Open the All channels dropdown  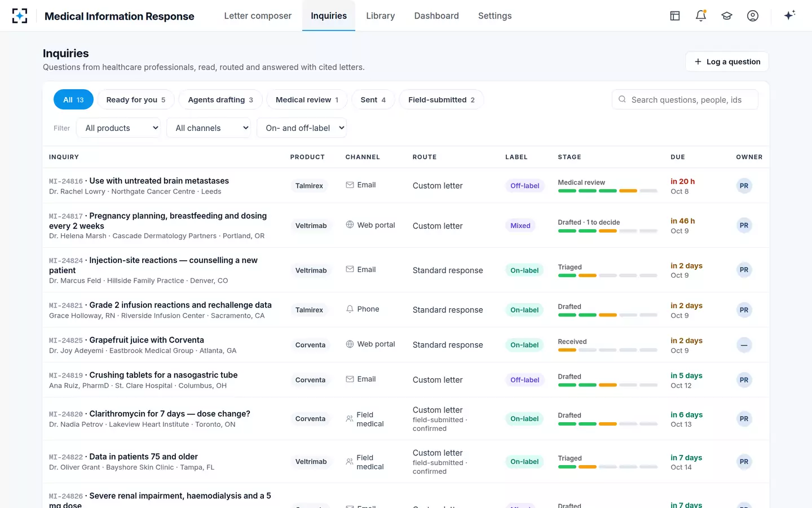click(x=209, y=128)
